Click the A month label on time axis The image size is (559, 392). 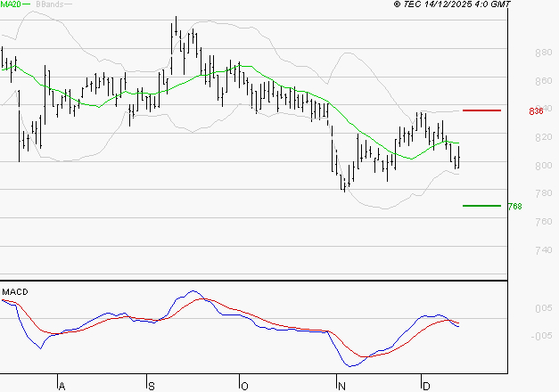click(x=62, y=387)
